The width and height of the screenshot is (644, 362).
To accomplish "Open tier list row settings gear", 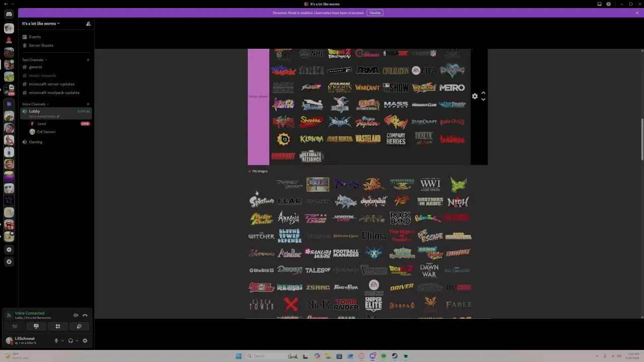I will point(475,96).
